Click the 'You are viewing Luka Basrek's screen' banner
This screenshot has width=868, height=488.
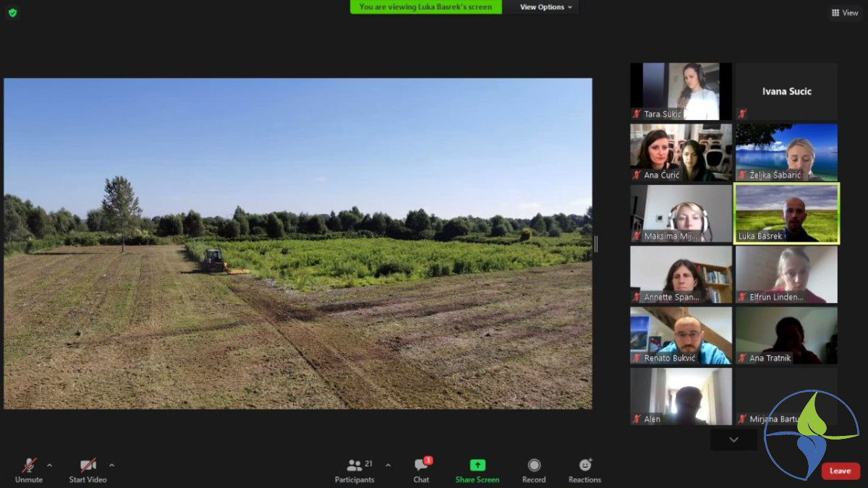[425, 7]
